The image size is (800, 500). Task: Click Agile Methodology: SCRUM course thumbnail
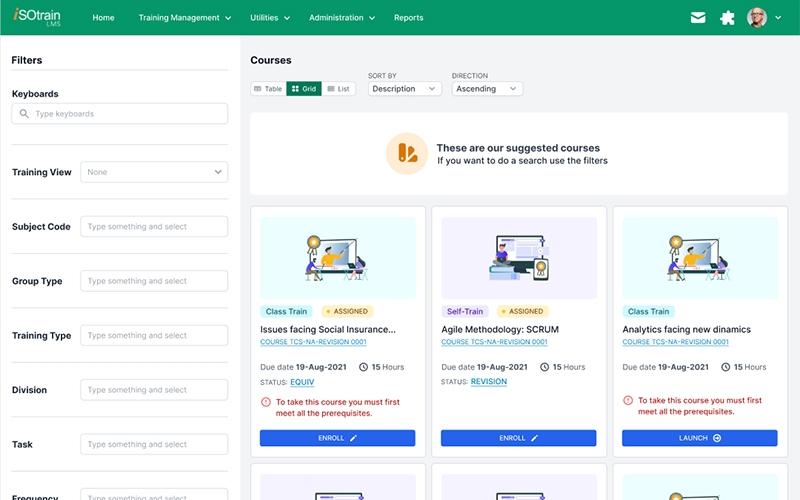pyautogui.click(x=519, y=258)
